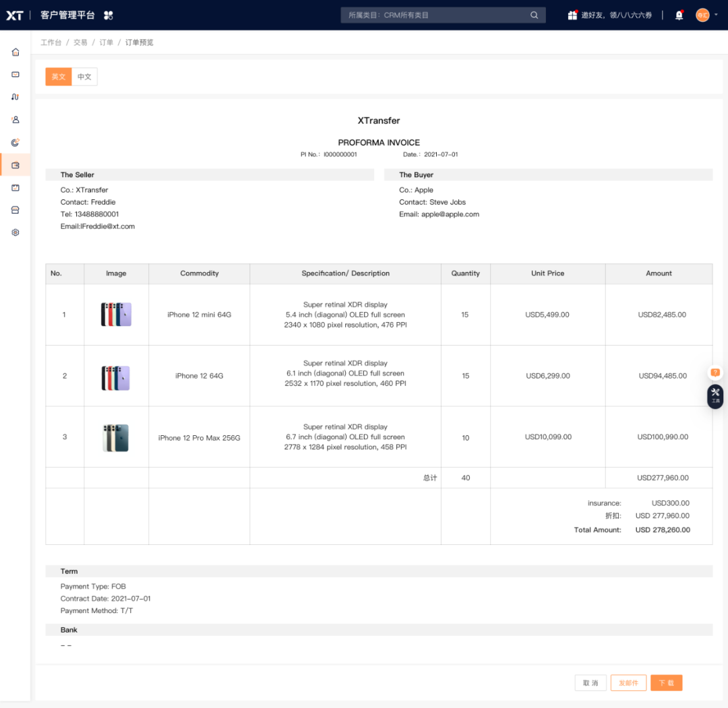The height and width of the screenshot is (708, 728).
Task: Click the PROFORMA INVOICE heading
Action: [379, 142]
